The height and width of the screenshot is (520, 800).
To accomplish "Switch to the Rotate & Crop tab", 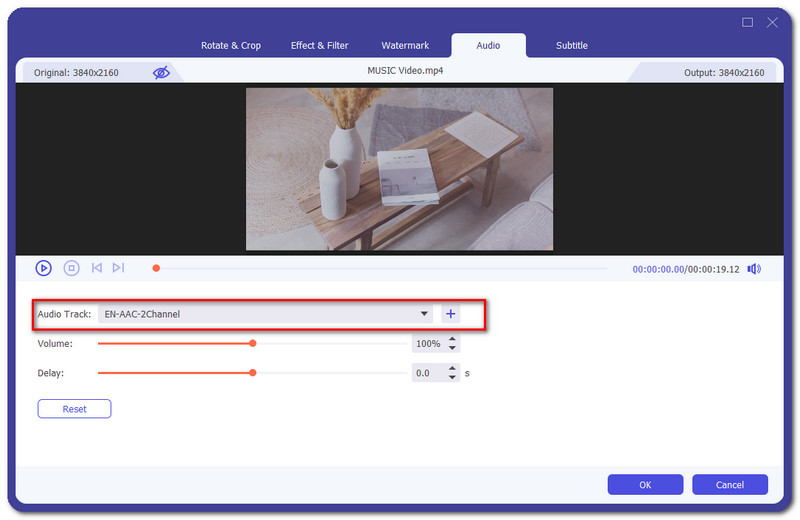I will [x=231, y=45].
